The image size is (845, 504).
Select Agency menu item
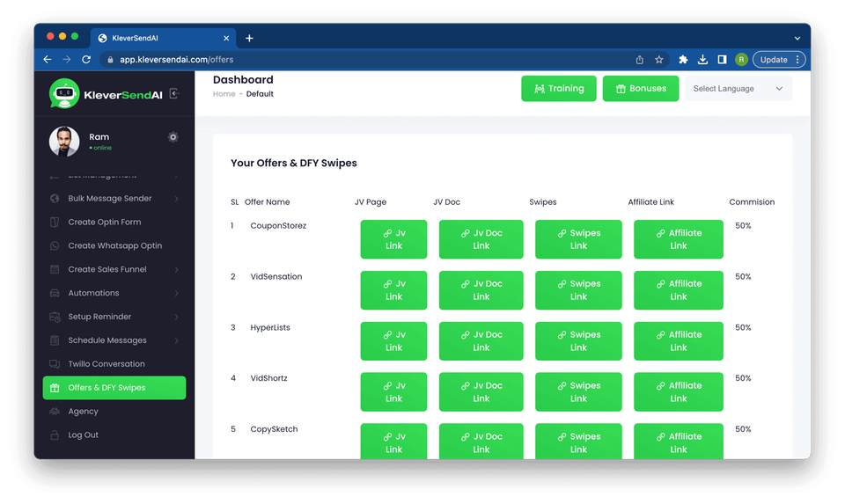tap(114, 412)
